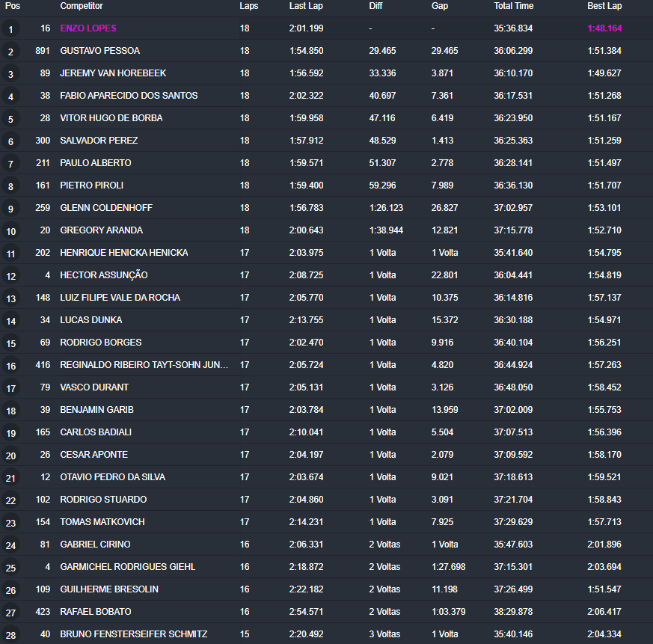Click the Last Lap column header
Image resolution: width=653 pixels, height=644 pixels.
(x=305, y=6)
